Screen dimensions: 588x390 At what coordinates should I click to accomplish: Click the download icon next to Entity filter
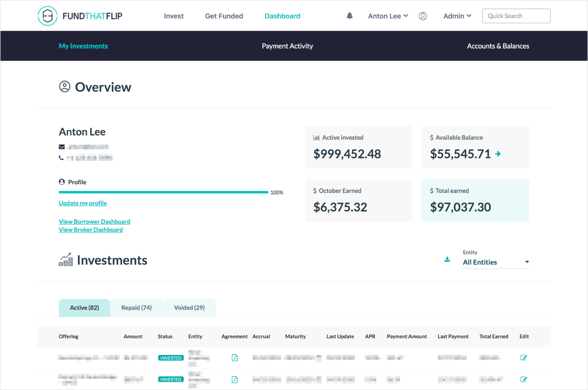coord(447,259)
